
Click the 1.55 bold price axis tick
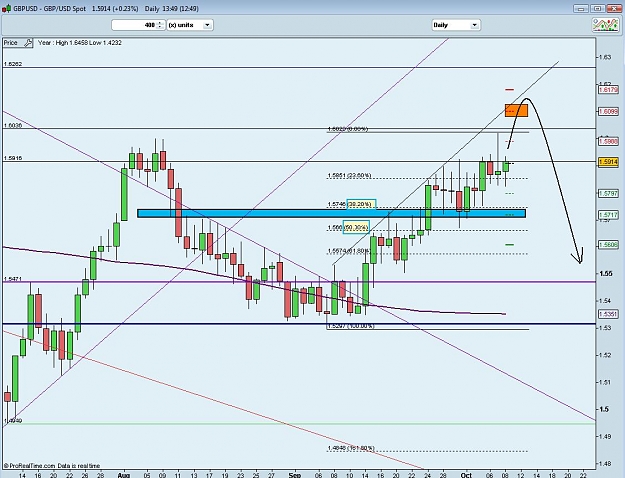click(x=606, y=273)
